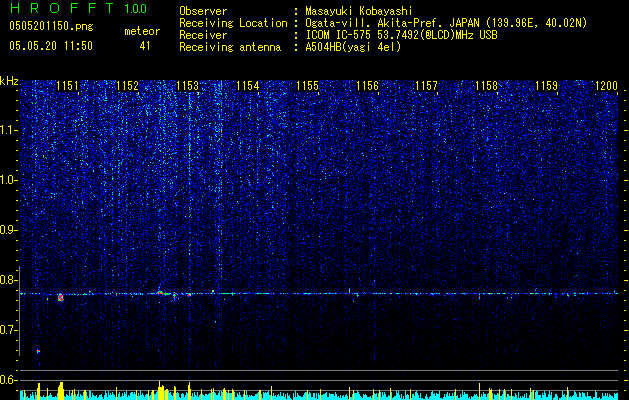Click the bright red meteor echo near 1151
This screenshot has height=400, width=629.
click(61, 297)
